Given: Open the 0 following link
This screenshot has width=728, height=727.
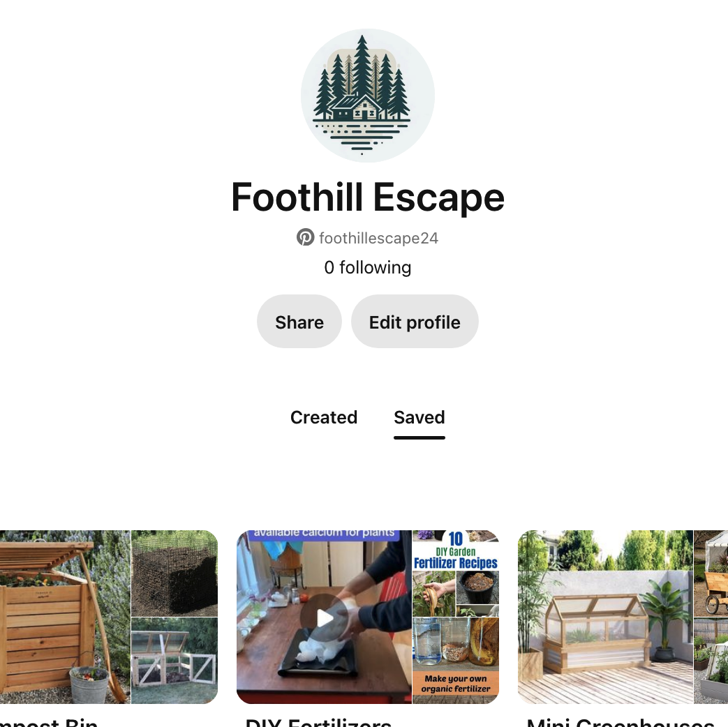Looking at the screenshot, I should pos(368,267).
